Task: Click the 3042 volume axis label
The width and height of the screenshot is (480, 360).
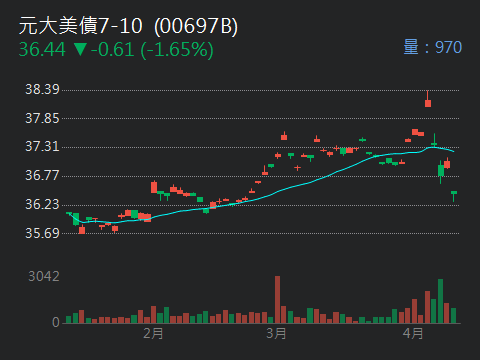Action: tap(44, 276)
